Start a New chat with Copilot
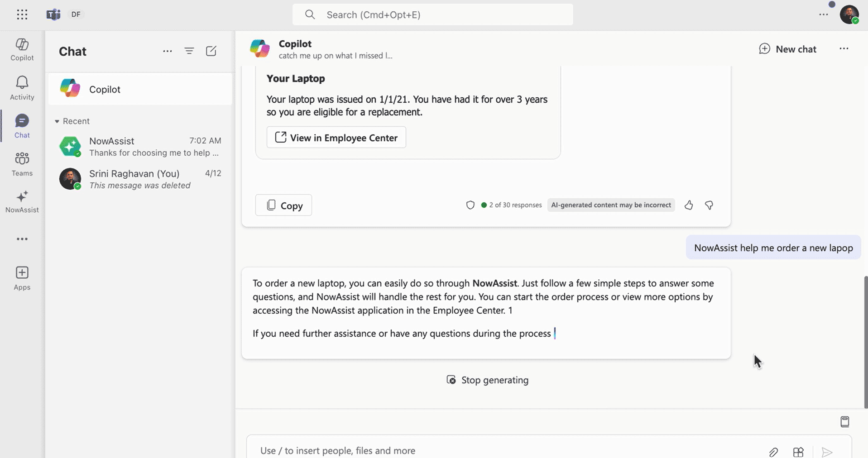This screenshot has width=868, height=458. click(788, 49)
